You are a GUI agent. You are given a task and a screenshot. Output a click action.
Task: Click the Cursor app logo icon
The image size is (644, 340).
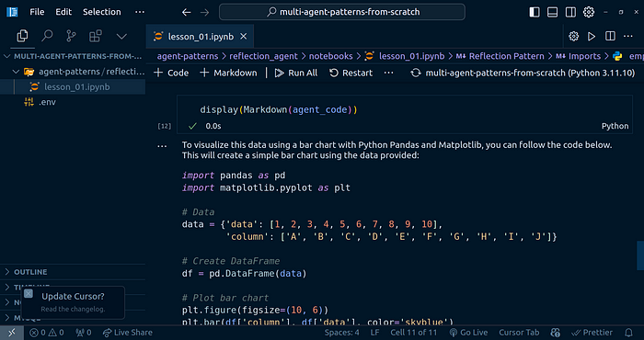coord(12,12)
